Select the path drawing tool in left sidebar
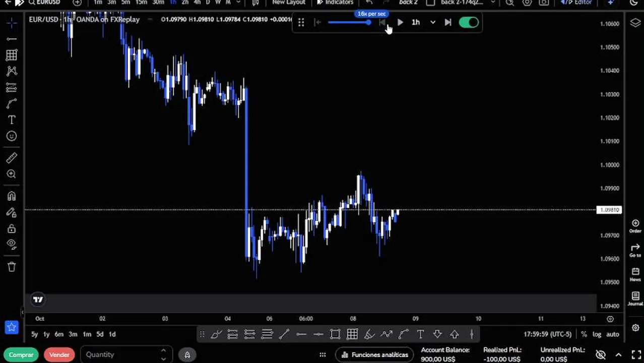Image resolution: width=644 pixels, height=363 pixels. (12, 103)
